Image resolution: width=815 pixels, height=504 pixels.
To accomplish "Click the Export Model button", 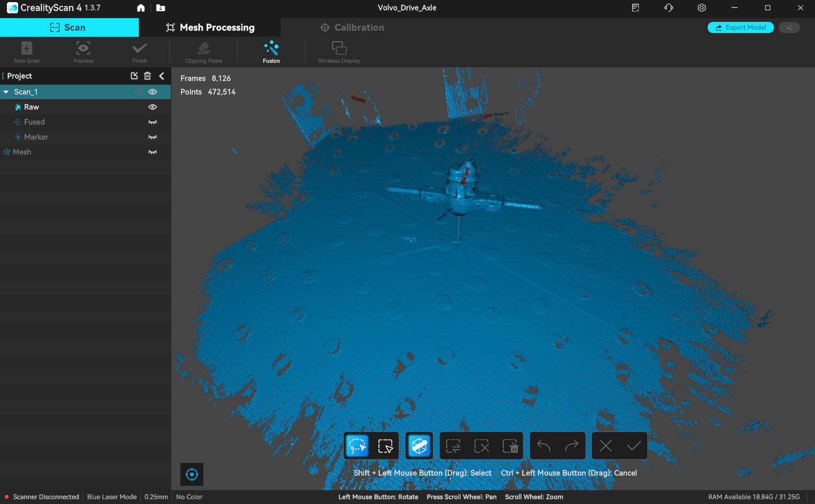I will 740,28.
